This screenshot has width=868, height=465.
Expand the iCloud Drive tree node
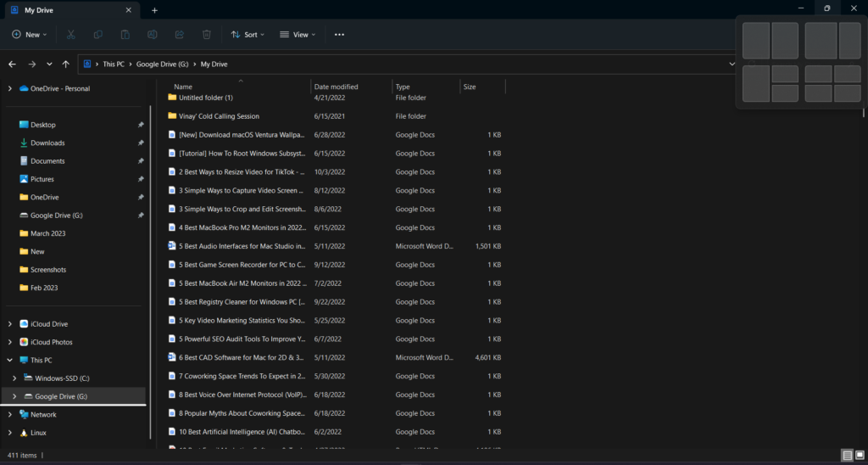click(10, 324)
